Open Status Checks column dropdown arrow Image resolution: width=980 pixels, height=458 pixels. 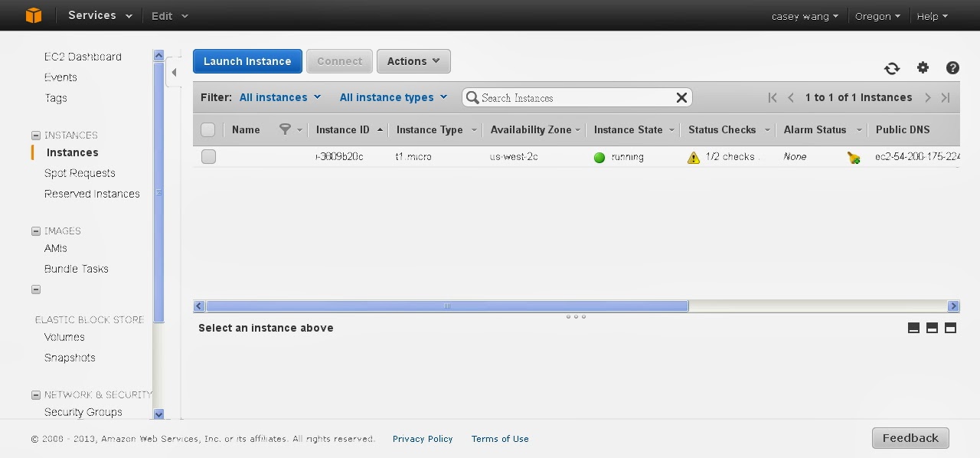click(x=767, y=130)
